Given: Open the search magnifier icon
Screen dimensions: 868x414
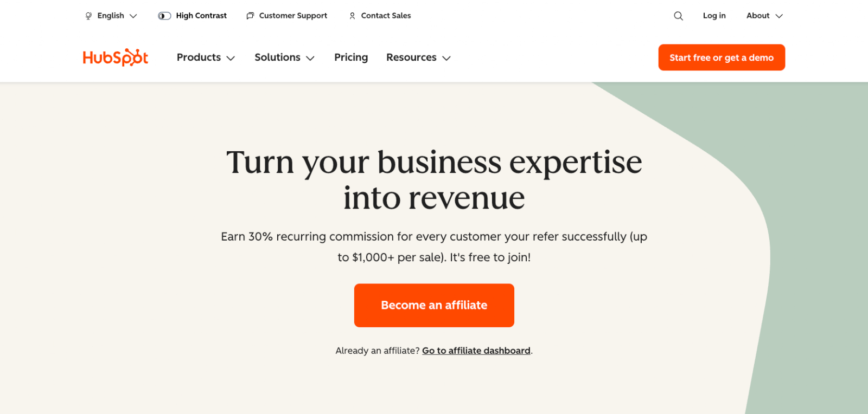Looking at the screenshot, I should tap(678, 16).
